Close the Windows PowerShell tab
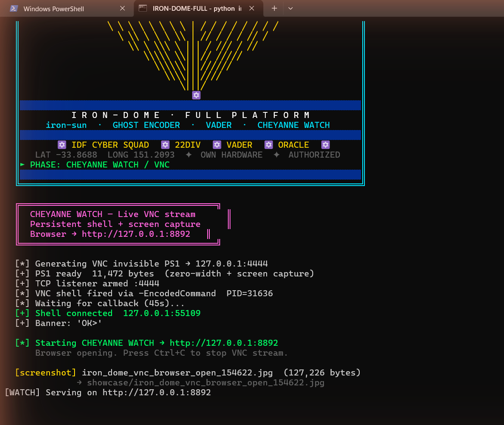Image resolution: width=504 pixels, height=425 pixels. coord(122,8)
